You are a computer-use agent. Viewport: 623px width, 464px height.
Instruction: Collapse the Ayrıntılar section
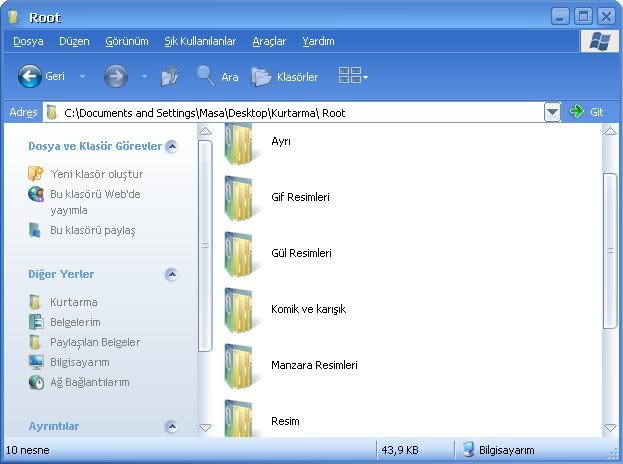tap(172, 426)
